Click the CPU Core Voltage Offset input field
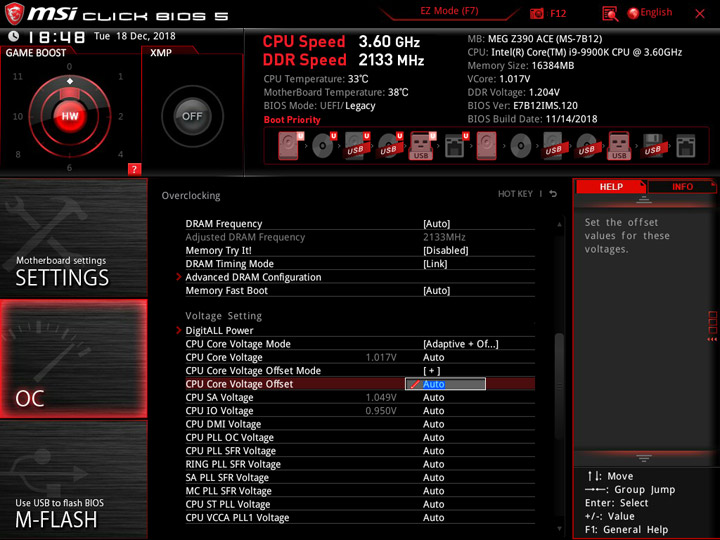This screenshot has width=720, height=540. (445, 384)
